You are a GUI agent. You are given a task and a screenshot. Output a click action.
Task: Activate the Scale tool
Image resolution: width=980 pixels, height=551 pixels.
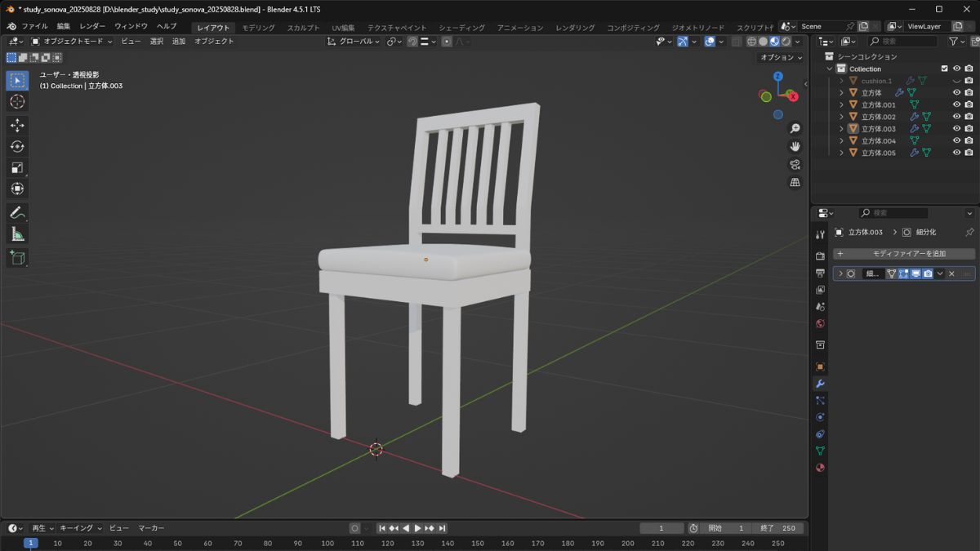pyautogui.click(x=17, y=167)
